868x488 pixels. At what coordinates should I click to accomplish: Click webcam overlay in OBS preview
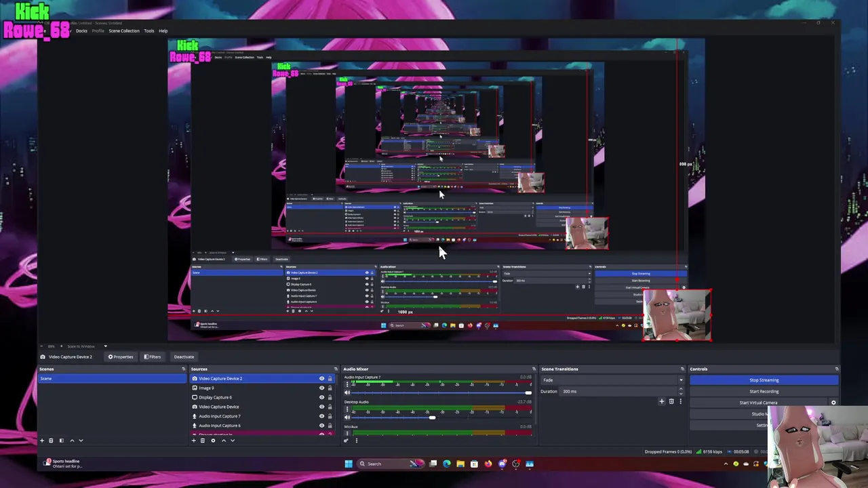[x=677, y=314]
